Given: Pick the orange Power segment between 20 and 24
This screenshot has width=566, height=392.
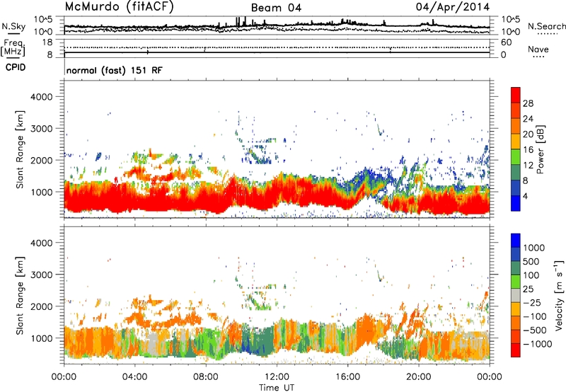Looking at the screenshot, I should [x=516, y=126].
